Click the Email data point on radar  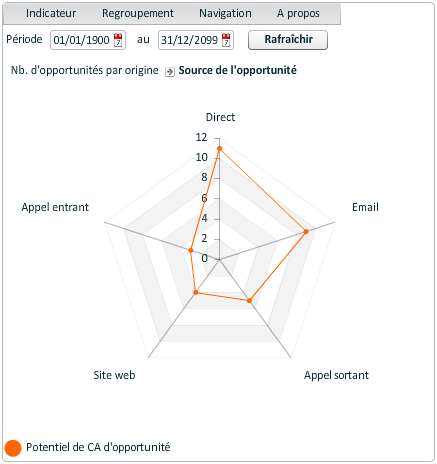pyautogui.click(x=306, y=231)
